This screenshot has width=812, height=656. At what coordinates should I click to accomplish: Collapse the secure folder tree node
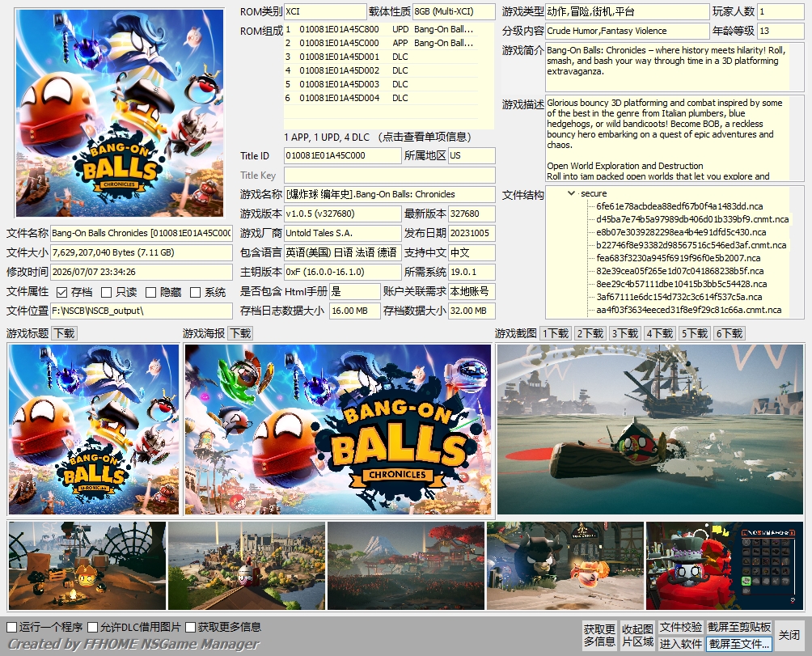[x=571, y=193]
